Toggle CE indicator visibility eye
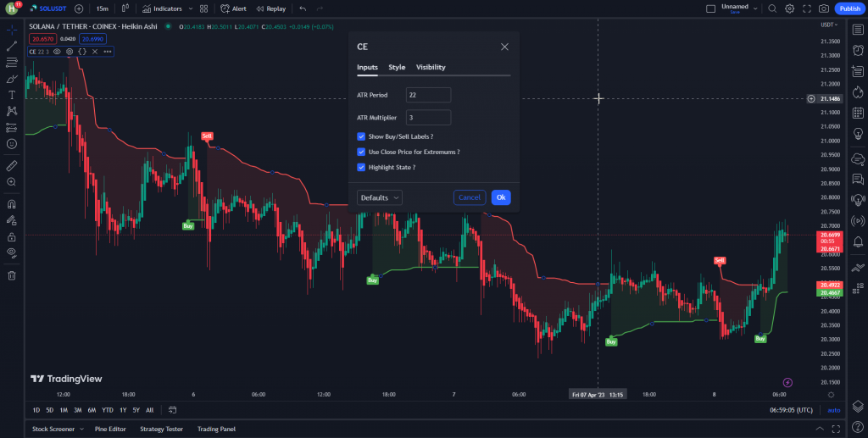Viewport: 868px width, 438px height. [57, 52]
